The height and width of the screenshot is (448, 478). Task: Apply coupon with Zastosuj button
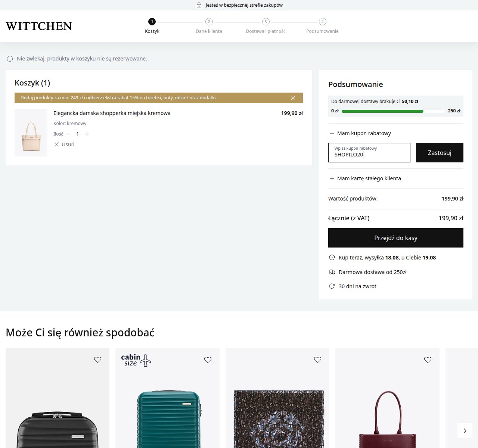coord(440,153)
